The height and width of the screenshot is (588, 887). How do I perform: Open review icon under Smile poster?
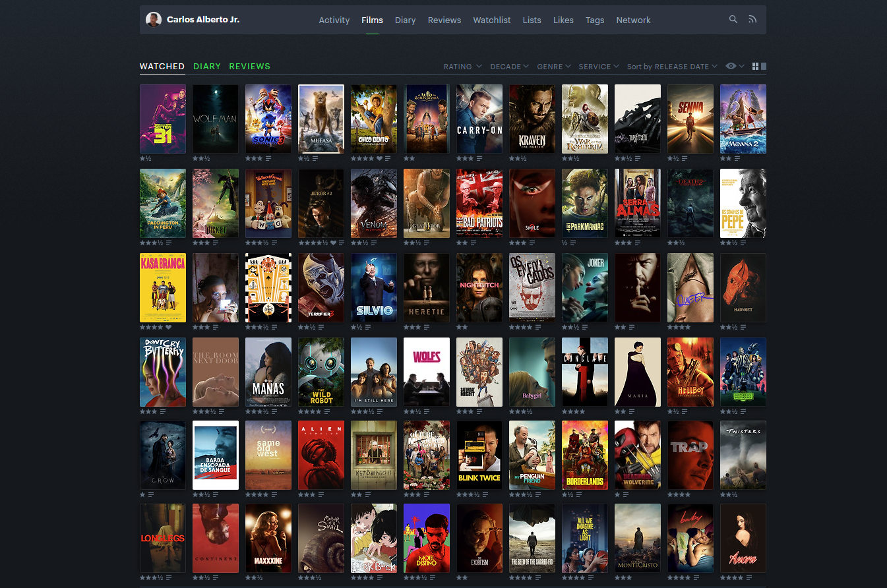(x=532, y=243)
